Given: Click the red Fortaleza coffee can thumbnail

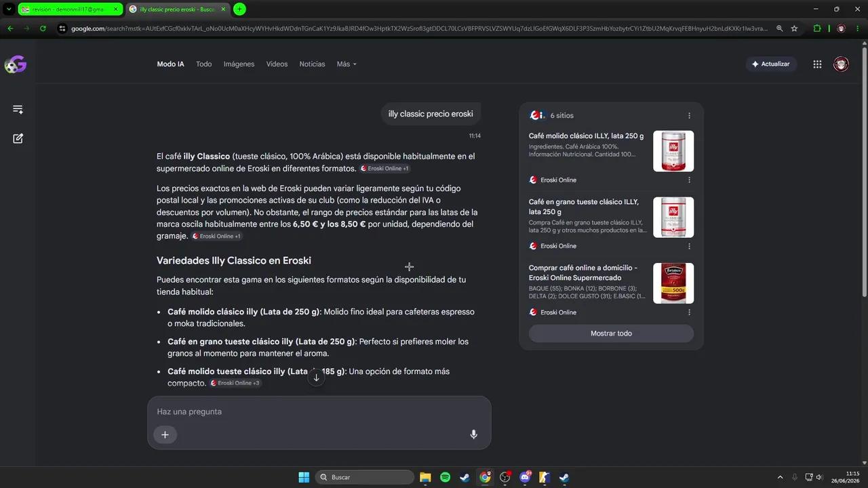Looking at the screenshot, I should click(x=673, y=283).
